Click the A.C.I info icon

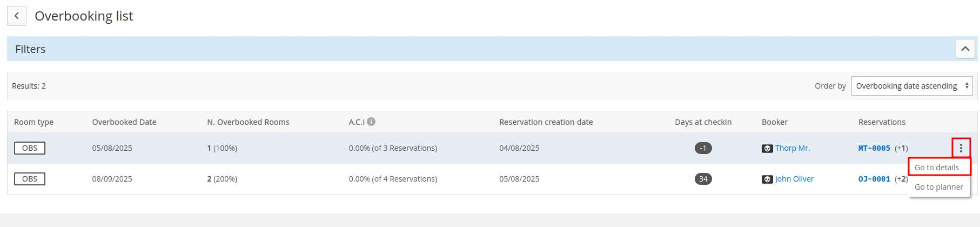(x=371, y=122)
